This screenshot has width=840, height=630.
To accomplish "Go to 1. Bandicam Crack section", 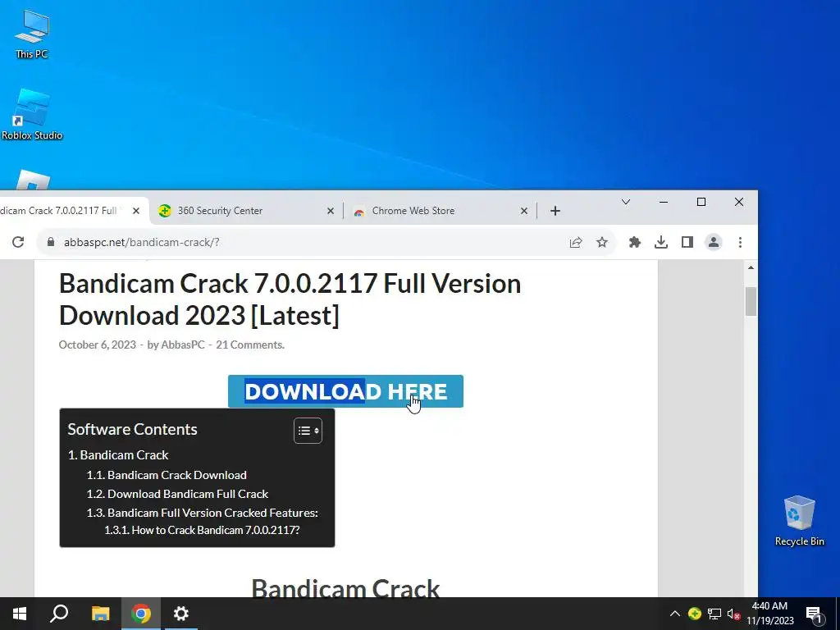I will pyautogui.click(x=118, y=454).
